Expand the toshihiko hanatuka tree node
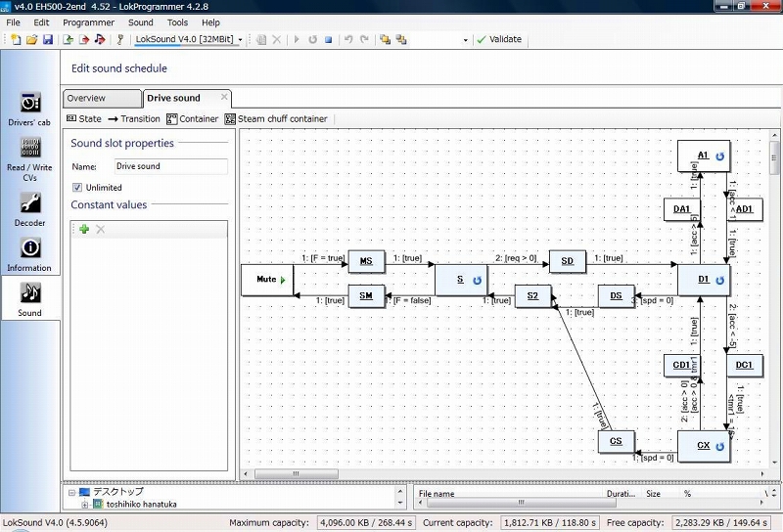Image resolution: width=783 pixels, height=532 pixels. click(x=84, y=505)
